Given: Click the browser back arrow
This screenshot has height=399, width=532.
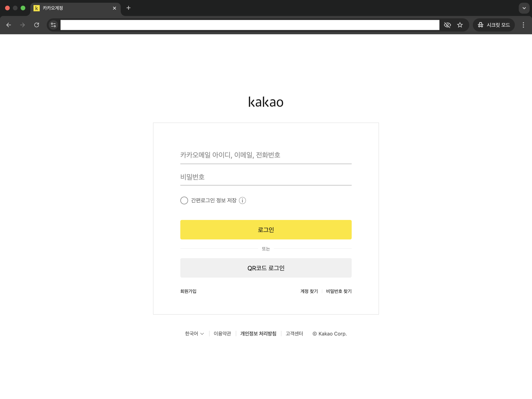Looking at the screenshot, I should click(x=9, y=25).
